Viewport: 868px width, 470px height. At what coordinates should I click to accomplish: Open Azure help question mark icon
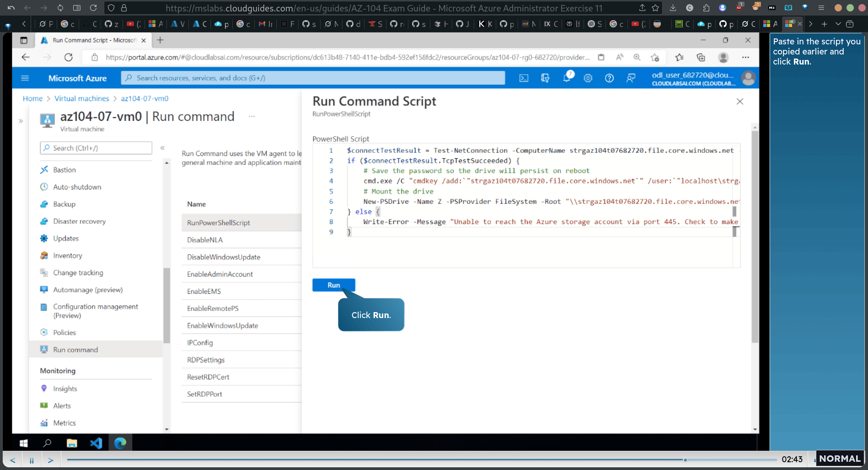pos(609,78)
